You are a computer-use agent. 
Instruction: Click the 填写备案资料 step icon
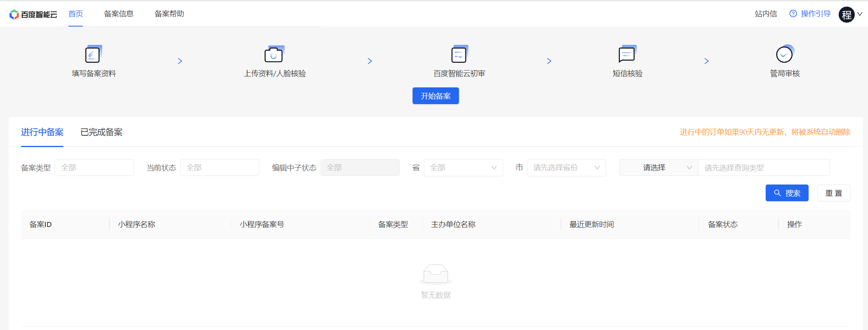pyautogui.click(x=93, y=55)
